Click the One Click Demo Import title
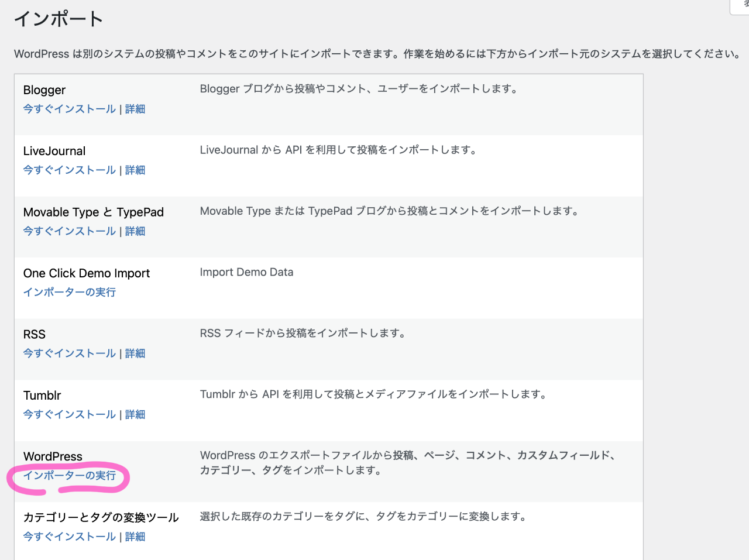749x560 pixels. 87,273
